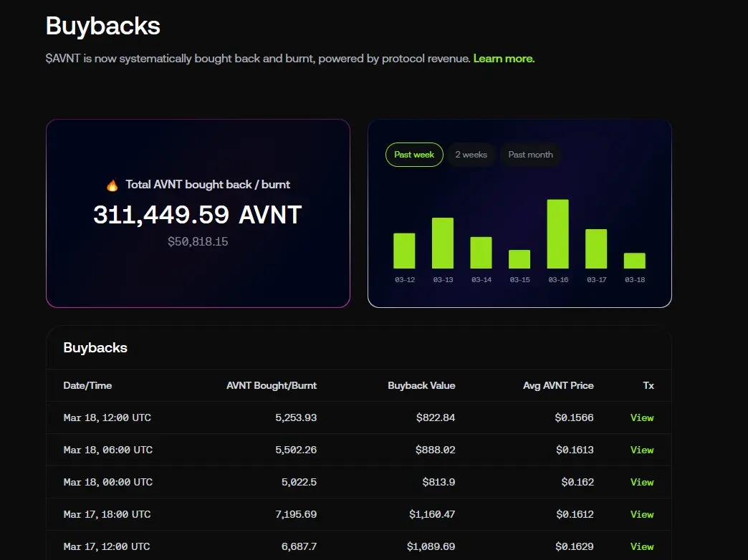Click the Mar 17, 18:00 UTC date

[107, 514]
